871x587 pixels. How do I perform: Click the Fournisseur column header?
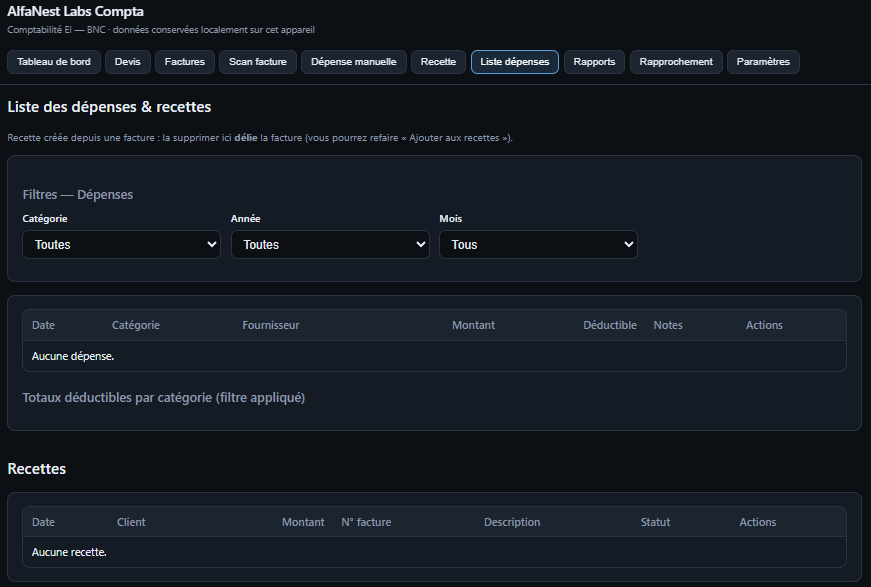point(271,325)
